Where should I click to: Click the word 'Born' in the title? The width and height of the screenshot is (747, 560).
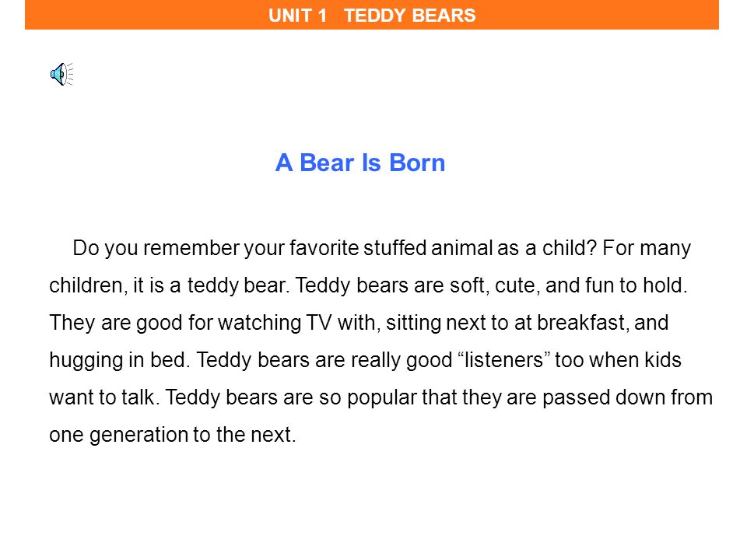click(x=417, y=163)
